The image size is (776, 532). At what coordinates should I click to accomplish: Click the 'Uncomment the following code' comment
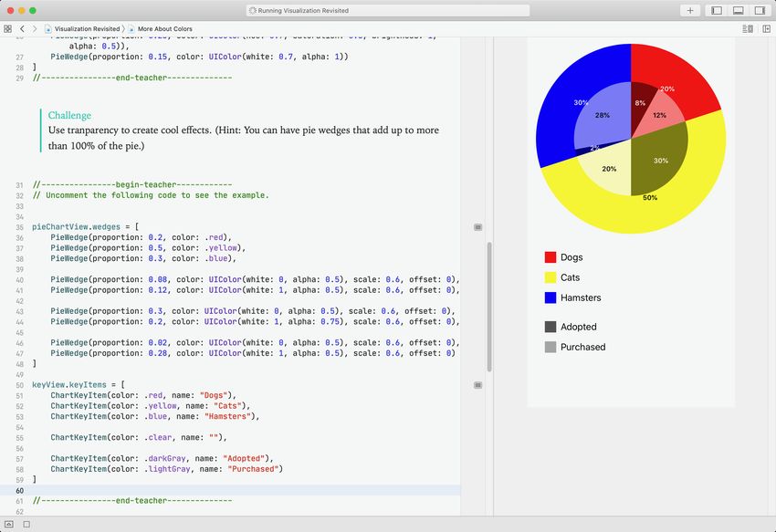pyautogui.click(x=151, y=195)
